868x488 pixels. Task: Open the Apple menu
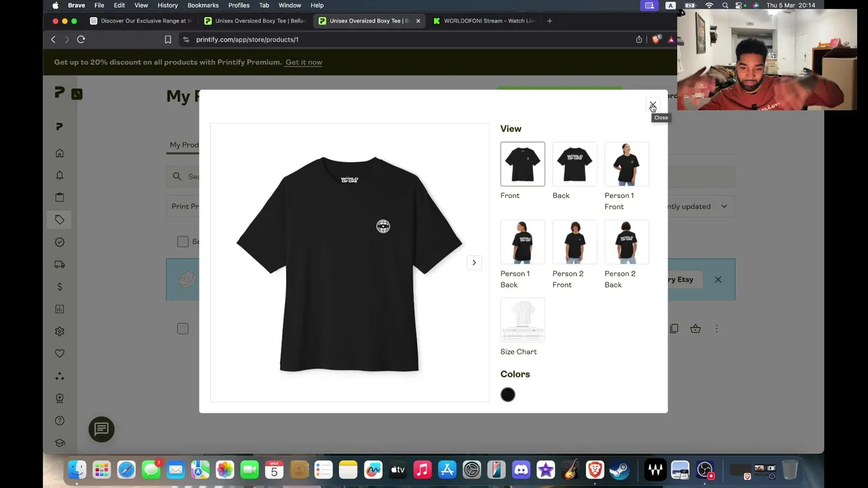click(56, 5)
